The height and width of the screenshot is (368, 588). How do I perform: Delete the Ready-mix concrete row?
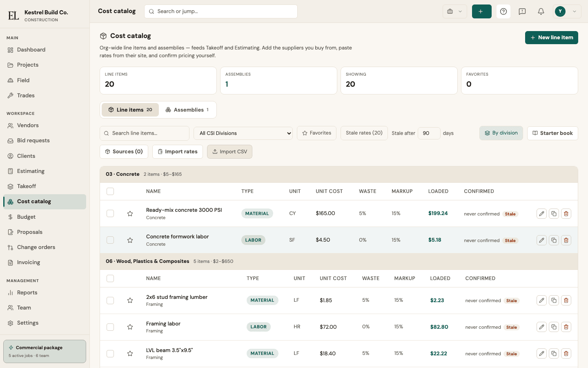pyautogui.click(x=566, y=213)
